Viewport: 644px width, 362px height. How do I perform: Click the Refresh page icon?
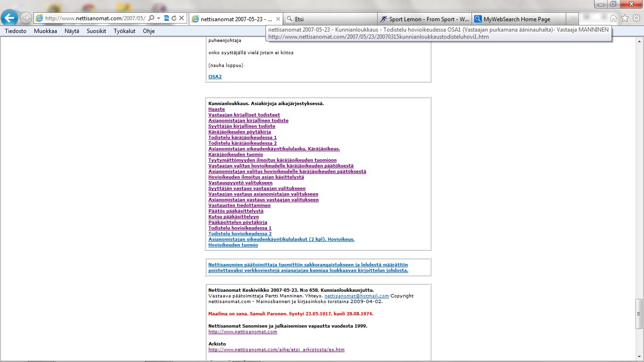(174, 18)
